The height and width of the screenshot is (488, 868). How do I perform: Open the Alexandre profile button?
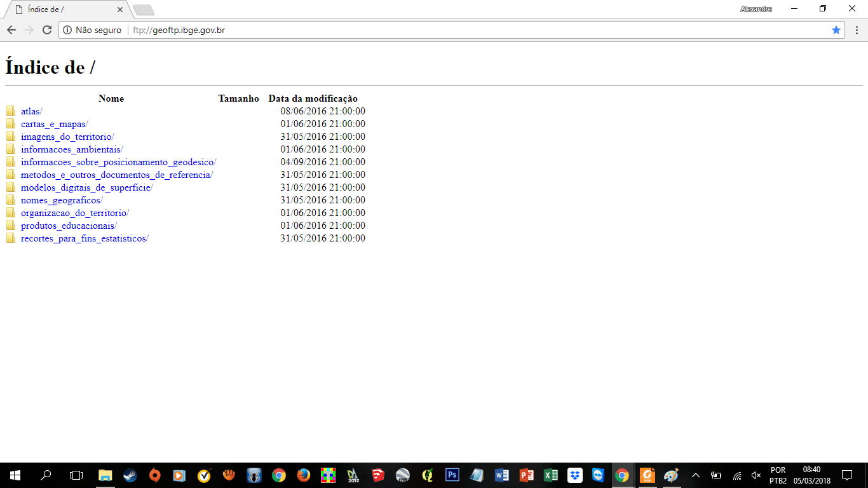[756, 9]
